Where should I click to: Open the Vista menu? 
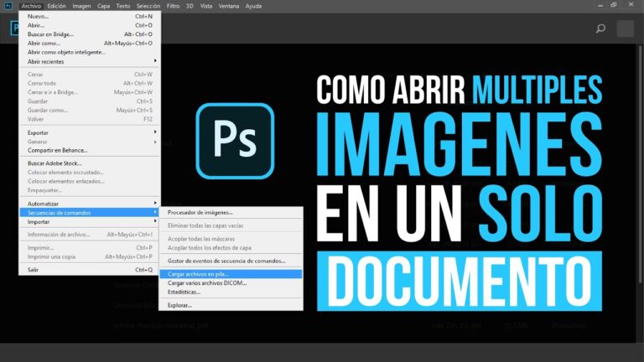click(x=206, y=6)
